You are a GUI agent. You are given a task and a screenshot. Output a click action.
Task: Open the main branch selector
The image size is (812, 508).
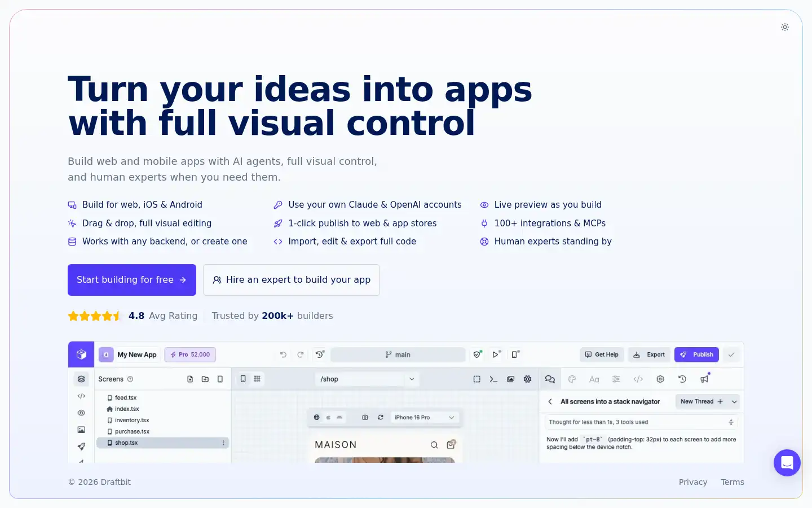398,354
